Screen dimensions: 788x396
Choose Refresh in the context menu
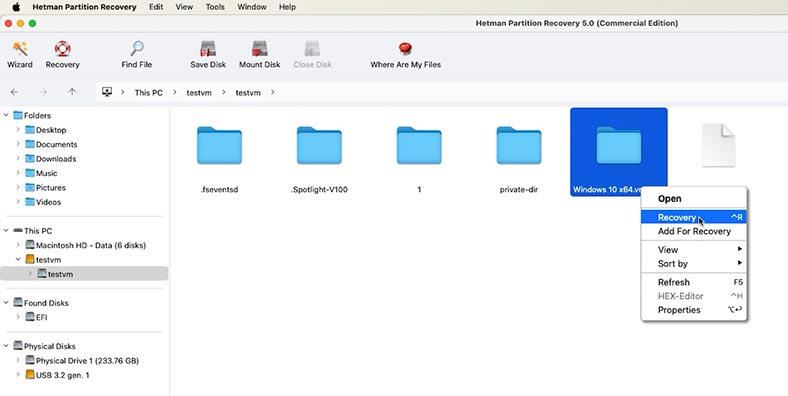pos(694,282)
